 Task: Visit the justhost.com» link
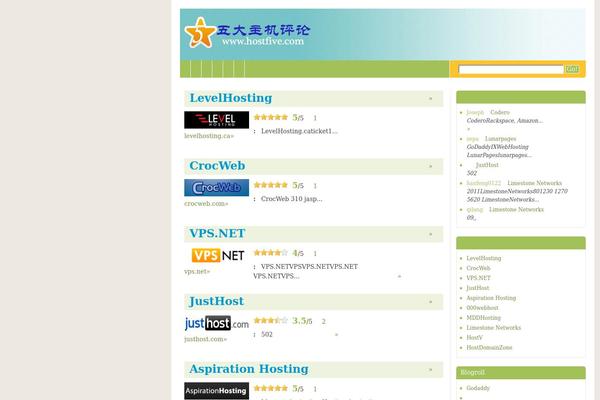[x=205, y=339]
